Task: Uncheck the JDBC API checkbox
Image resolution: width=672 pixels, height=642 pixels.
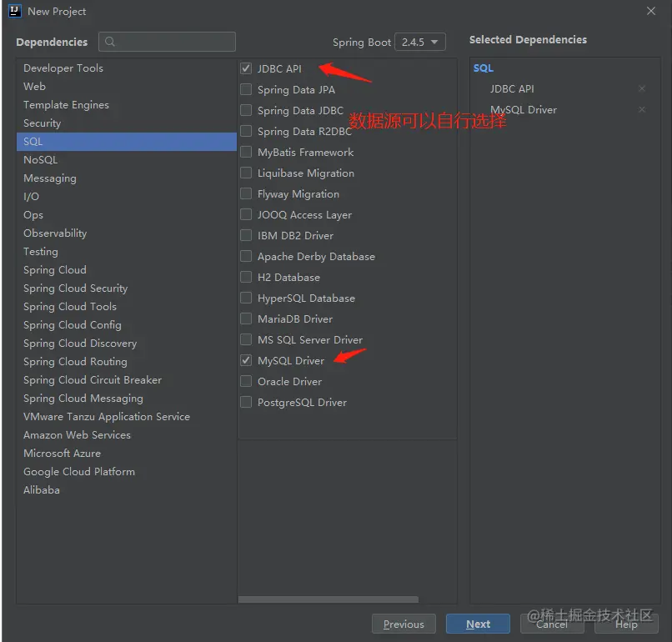Action: click(246, 68)
